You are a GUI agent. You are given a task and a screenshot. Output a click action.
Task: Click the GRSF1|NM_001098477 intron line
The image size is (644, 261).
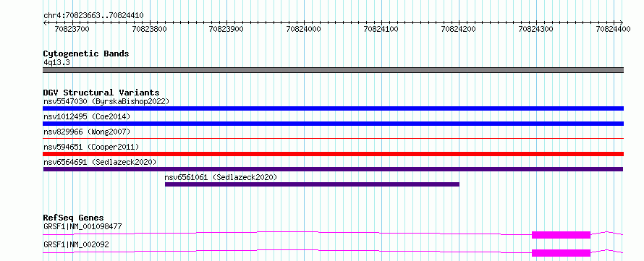click(x=287, y=233)
